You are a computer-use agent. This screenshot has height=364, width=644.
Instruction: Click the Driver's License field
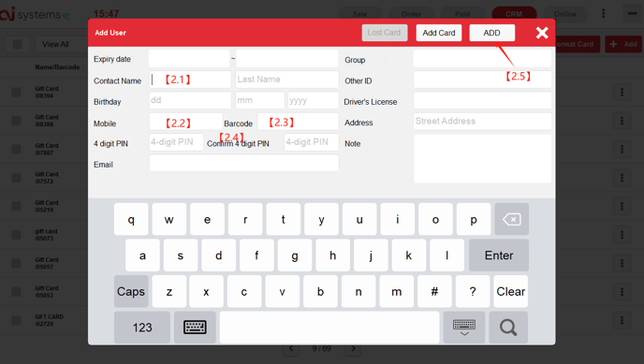coord(482,100)
